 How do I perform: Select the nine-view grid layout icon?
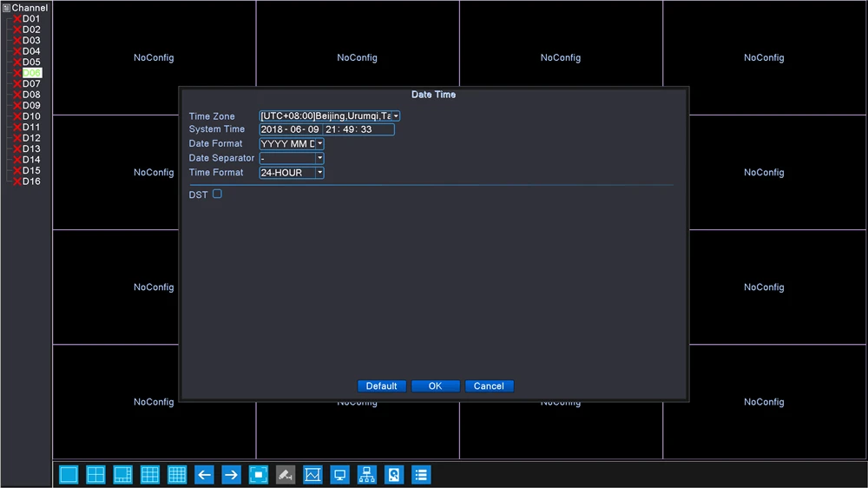(x=150, y=475)
